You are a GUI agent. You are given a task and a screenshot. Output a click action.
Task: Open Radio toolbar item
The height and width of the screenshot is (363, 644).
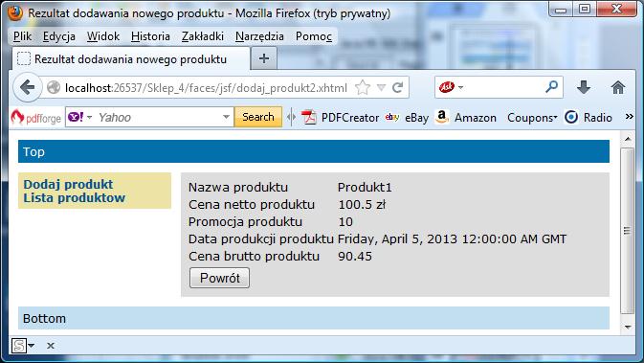click(x=588, y=118)
